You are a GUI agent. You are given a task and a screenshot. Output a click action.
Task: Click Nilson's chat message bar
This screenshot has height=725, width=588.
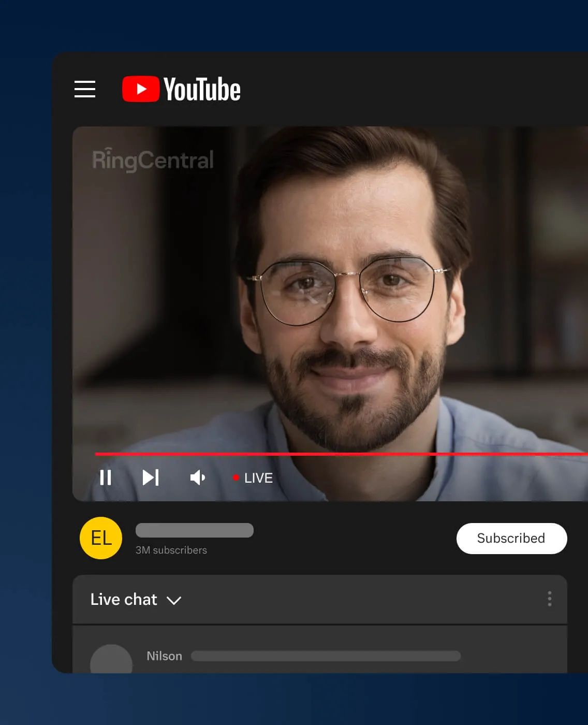pos(326,656)
